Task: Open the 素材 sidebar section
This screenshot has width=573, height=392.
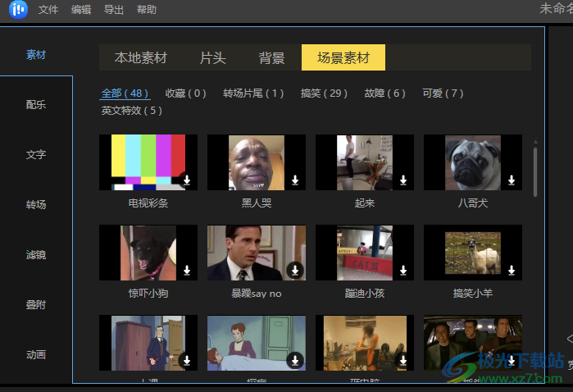Action: click(36, 55)
